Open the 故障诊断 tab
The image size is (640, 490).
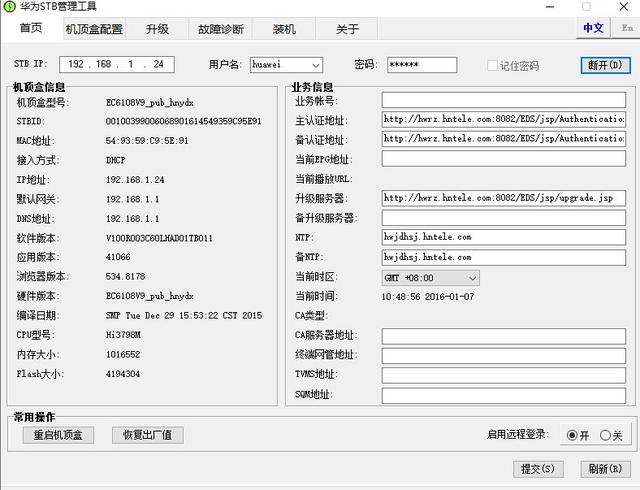coord(221,29)
